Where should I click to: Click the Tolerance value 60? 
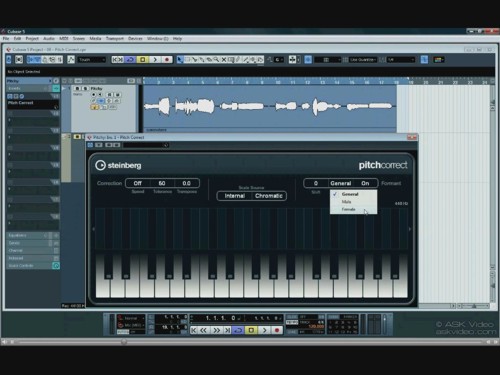pyautogui.click(x=162, y=183)
